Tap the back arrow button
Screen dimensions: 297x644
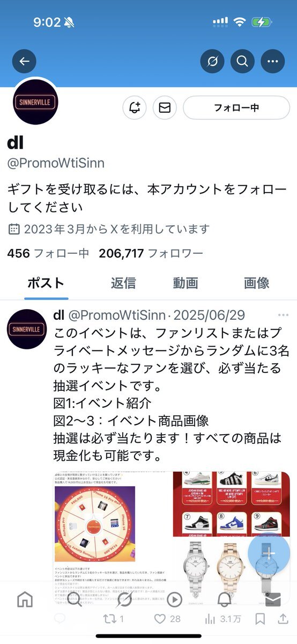[x=24, y=61]
